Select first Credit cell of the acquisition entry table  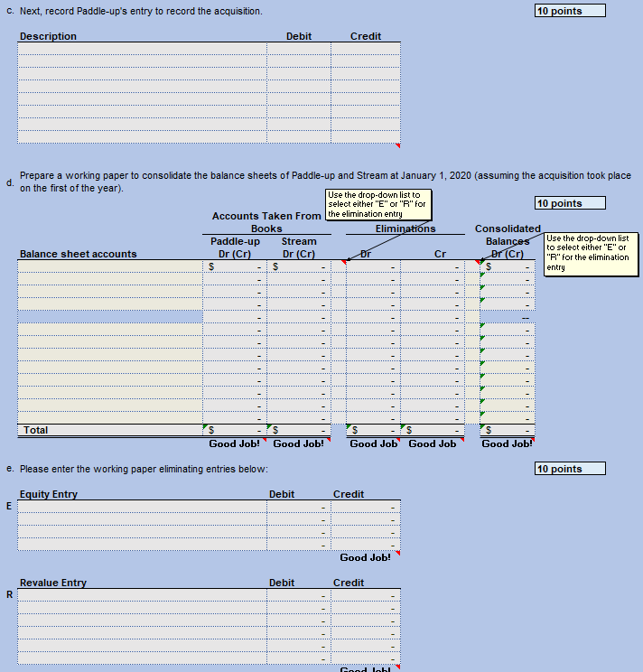[366, 49]
